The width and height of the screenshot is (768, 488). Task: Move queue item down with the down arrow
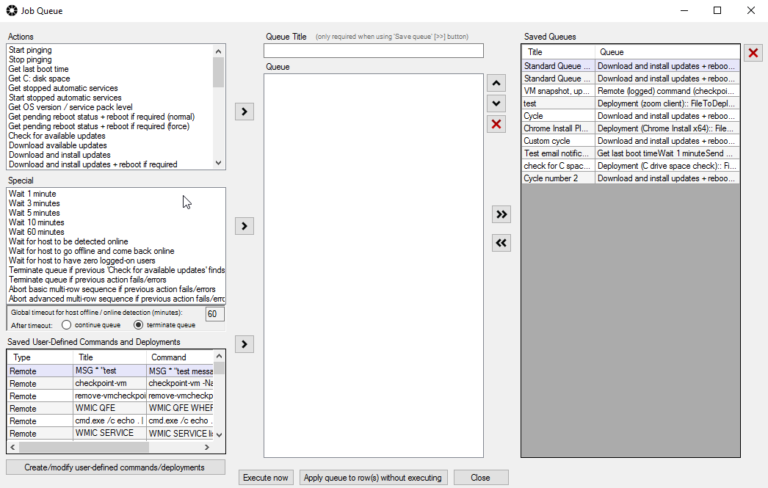click(x=496, y=103)
